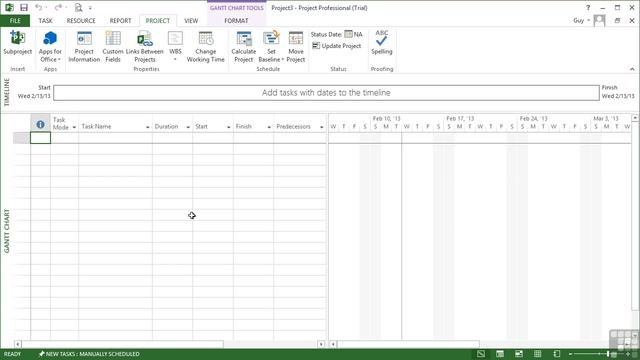Click the Print Preview quick access icon
The height and width of the screenshot is (360, 640).
coord(78,7)
